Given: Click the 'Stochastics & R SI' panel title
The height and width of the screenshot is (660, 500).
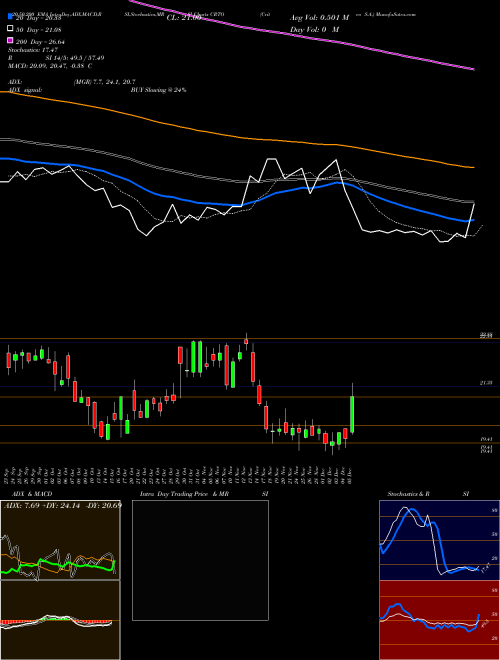Looking at the screenshot, I should pos(428,494).
